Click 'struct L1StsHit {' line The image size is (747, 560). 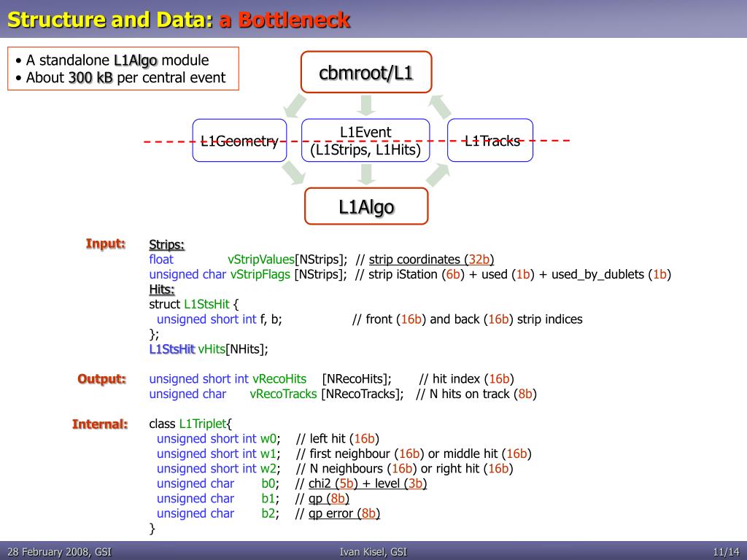[194, 304]
